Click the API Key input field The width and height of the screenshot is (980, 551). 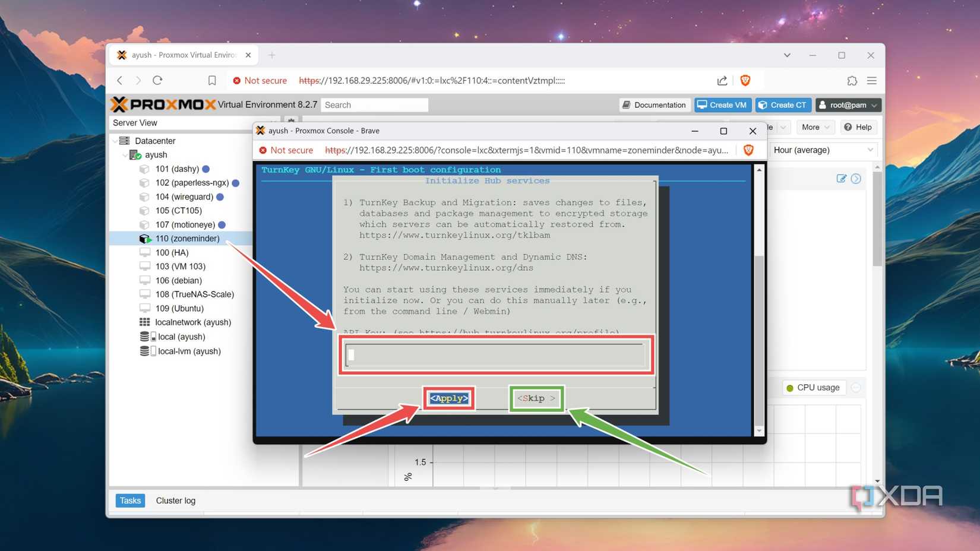point(496,354)
